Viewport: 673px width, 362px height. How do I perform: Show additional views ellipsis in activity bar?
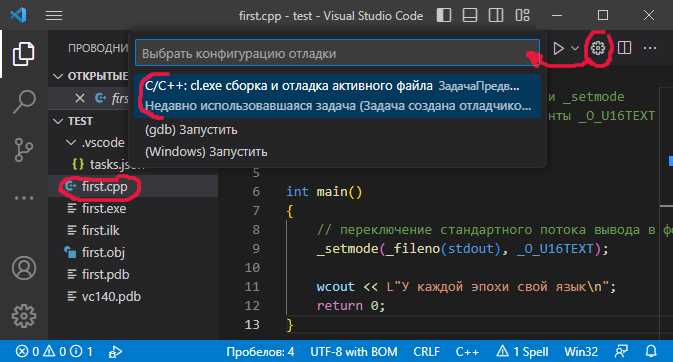click(24, 198)
